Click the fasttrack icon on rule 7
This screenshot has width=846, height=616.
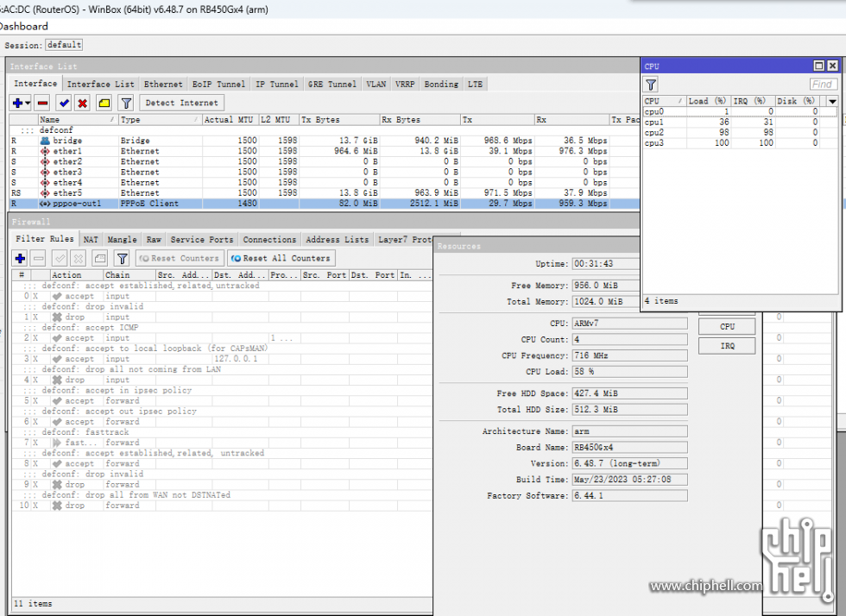pyautogui.click(x=57, y=443)
